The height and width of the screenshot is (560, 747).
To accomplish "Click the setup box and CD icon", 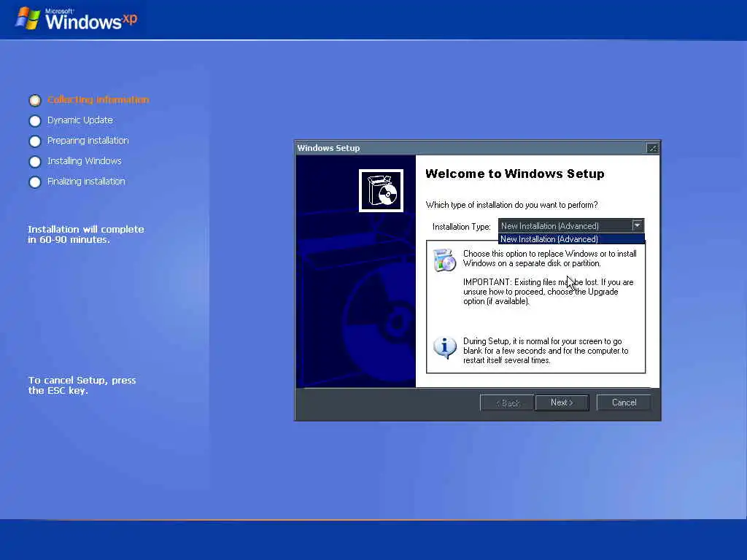I will point(381,190).
